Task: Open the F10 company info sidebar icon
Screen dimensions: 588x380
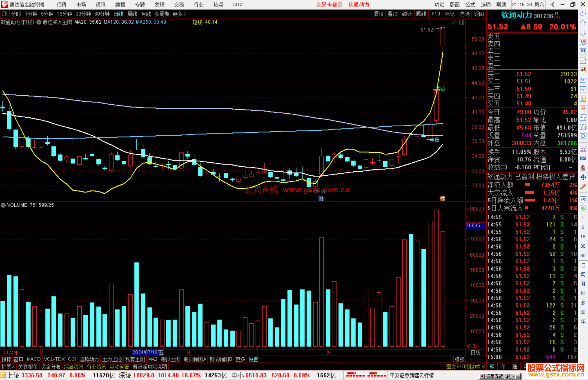Action: [583, 89]
